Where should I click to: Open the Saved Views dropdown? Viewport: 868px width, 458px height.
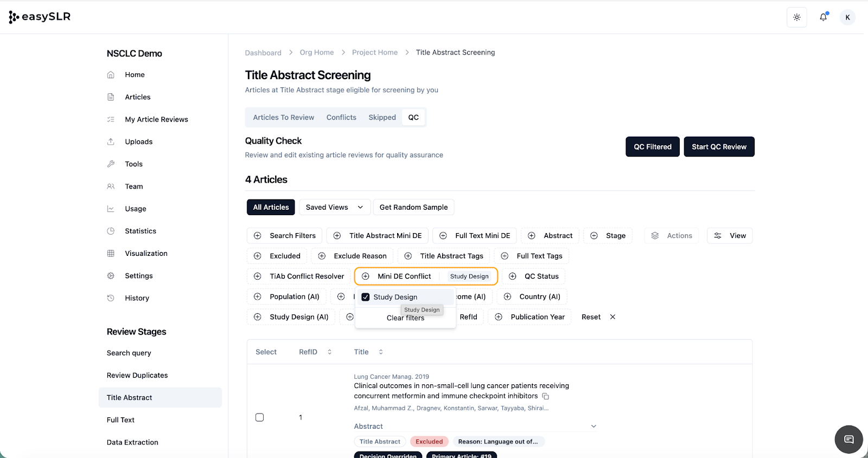[334, 207]
